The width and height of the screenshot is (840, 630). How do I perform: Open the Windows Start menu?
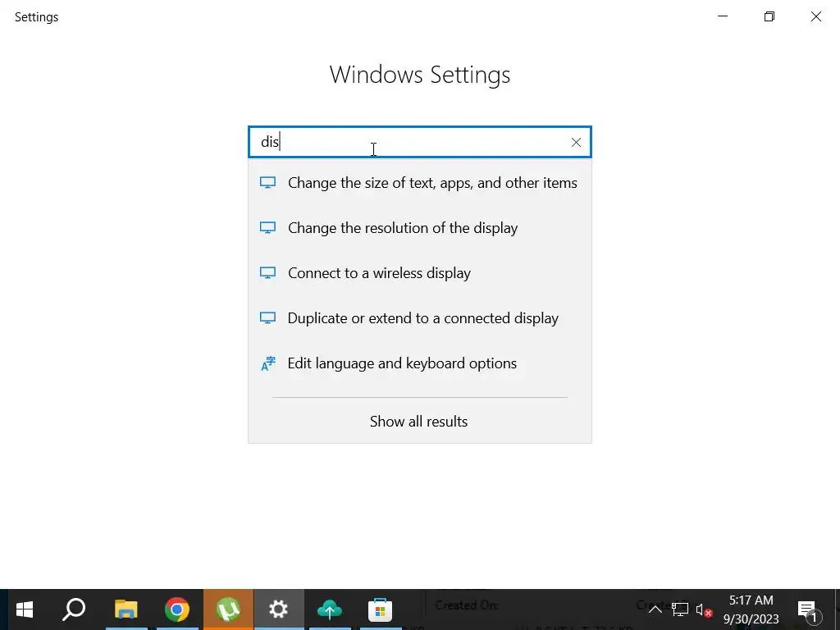tap(25, 609)
